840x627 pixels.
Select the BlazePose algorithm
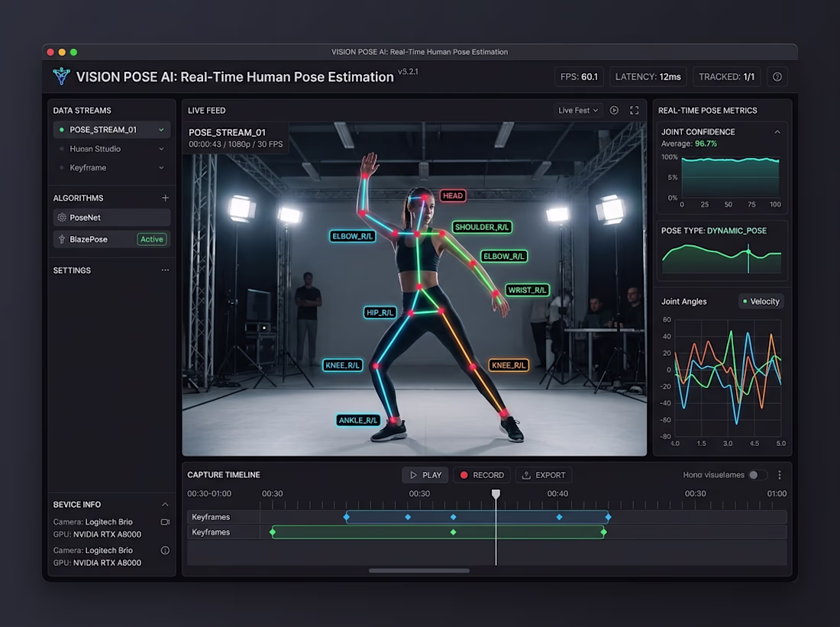click(x=112, y=239)
